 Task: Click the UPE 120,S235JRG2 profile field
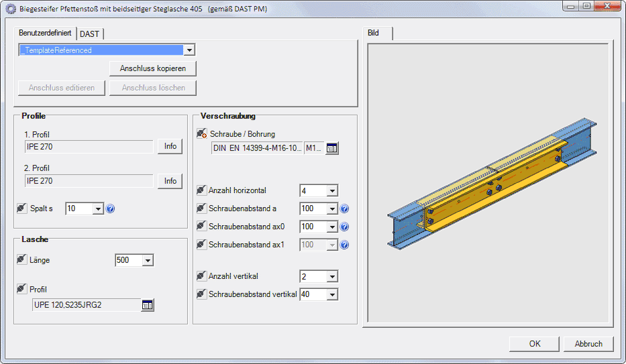pos(87,305)
